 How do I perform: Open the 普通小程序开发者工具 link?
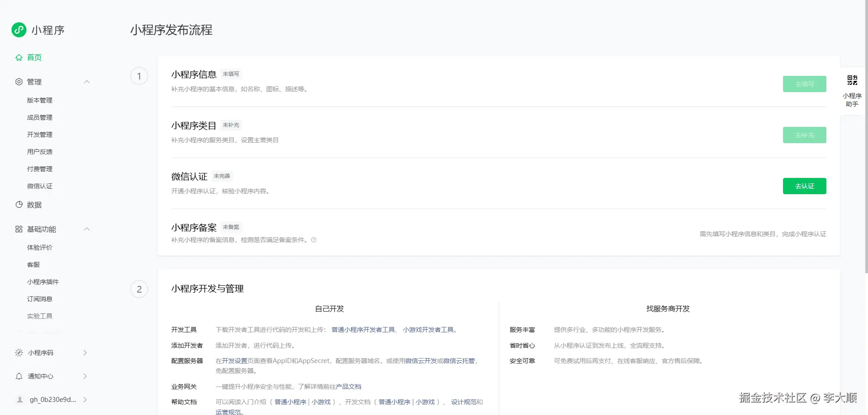coord(363,330)
